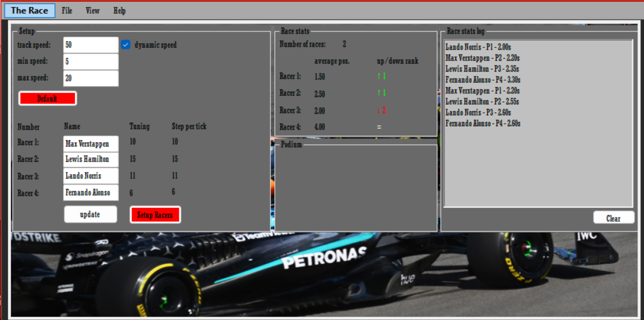The width and height of the screenshot is (644, 320).
Task: Open the File menu
Action: [66, 10]
